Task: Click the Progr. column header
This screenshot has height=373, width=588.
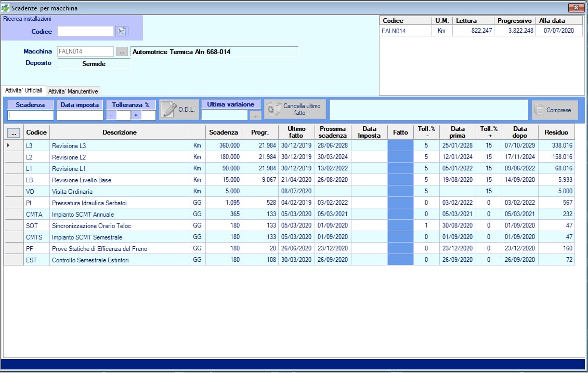Action: [260, 132]
